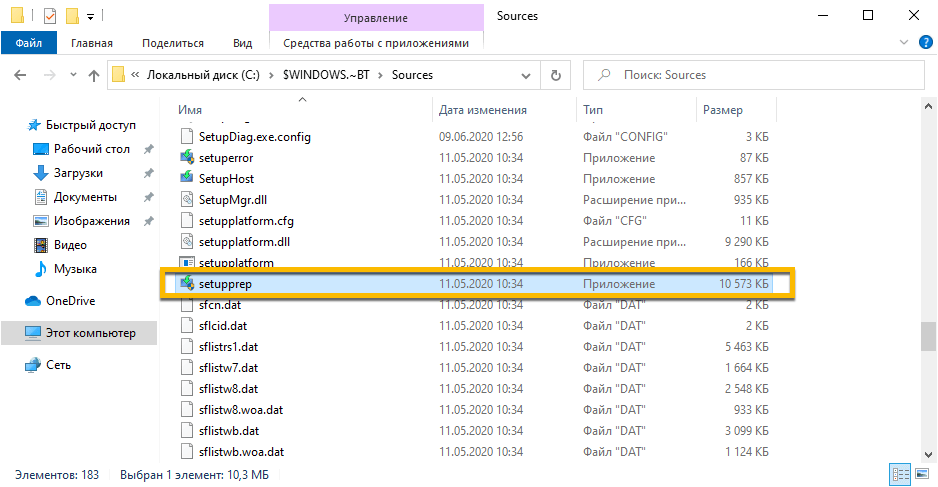This screenshot has height=487, width=938.
Task: Open the Главная ribbon tab
Action: (x=92, y=43)
